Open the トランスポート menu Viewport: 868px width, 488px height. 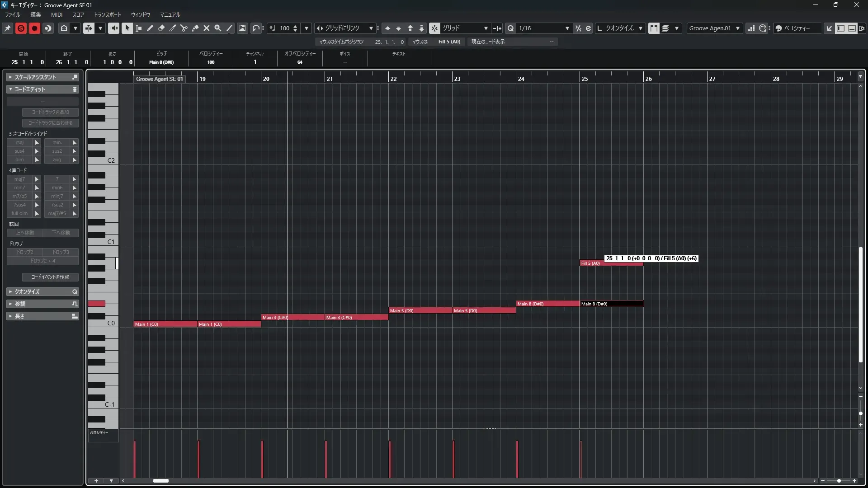pyautogui.click(x=108, y=14)
